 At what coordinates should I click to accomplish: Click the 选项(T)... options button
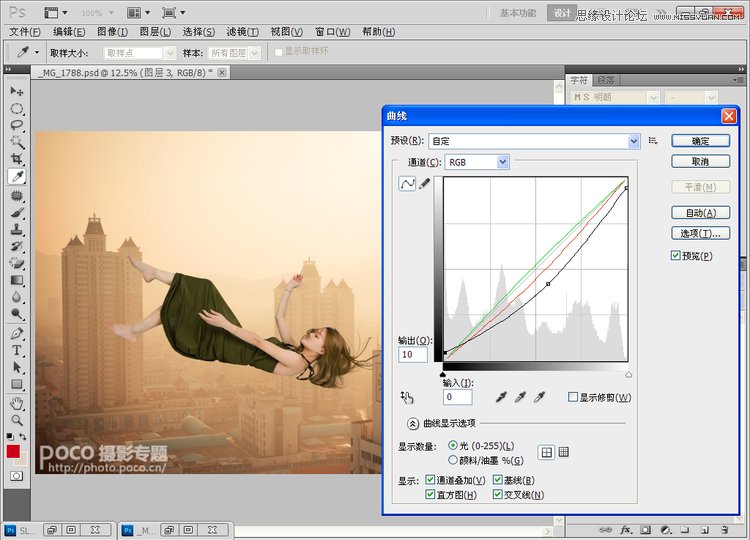(x=700, y=233)
